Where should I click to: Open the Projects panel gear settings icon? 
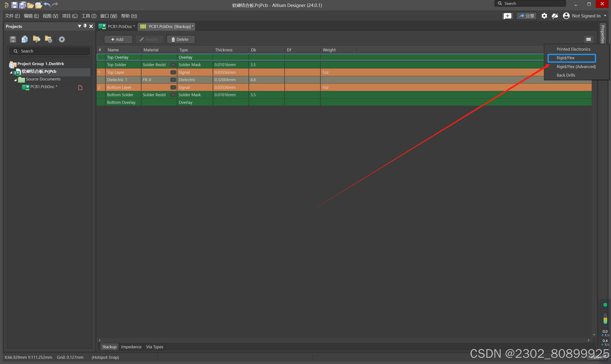click(x=62, y=39)
